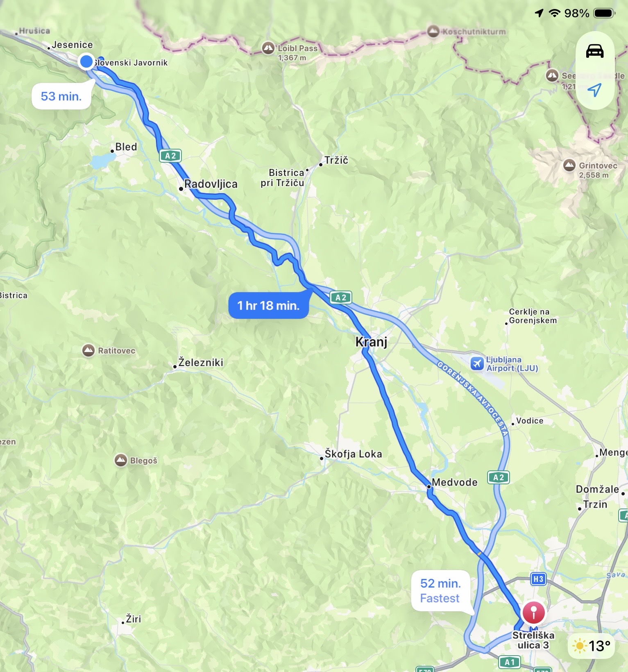Screen dimensions: 628x672
Task: Tap the location tracking arrow button
Action: (x=595, y=90)
